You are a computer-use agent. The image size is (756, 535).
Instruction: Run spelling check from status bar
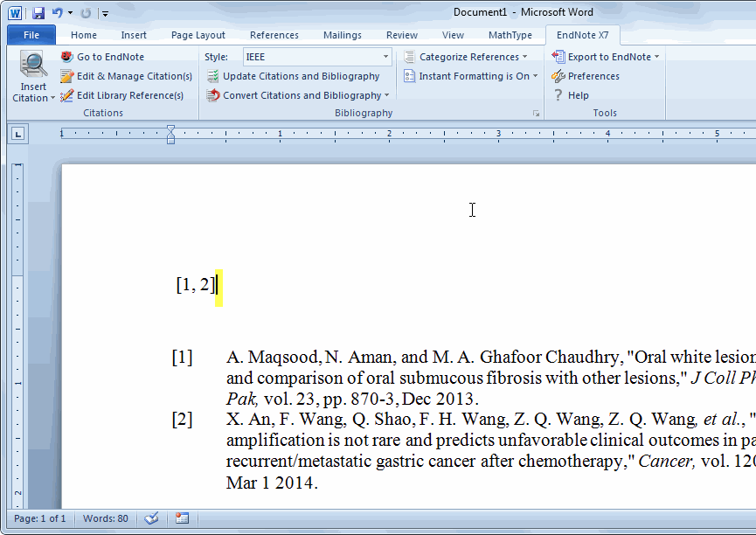pyautogui.click(x=151, y=518)
